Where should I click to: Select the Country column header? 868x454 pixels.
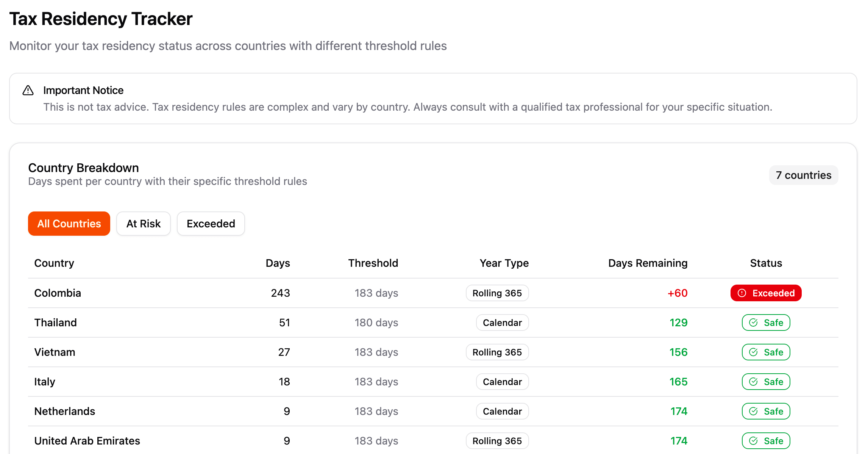click(x=54, y=263)
